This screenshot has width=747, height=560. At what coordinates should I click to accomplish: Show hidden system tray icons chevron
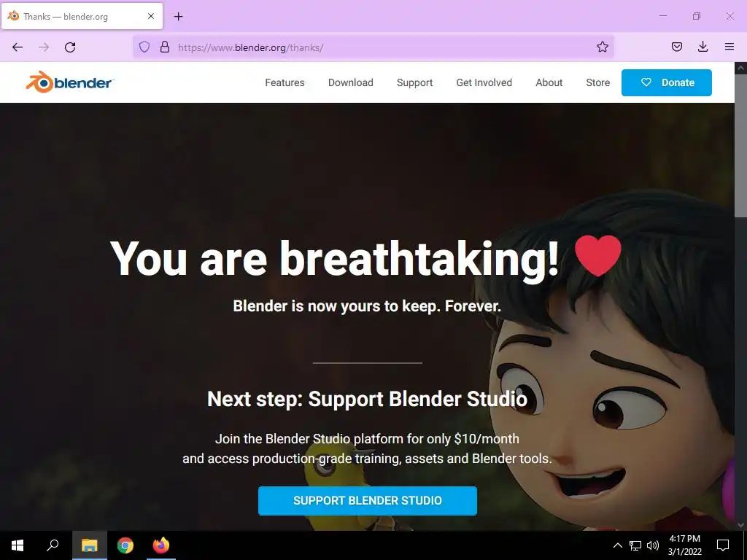coord(617,545)
